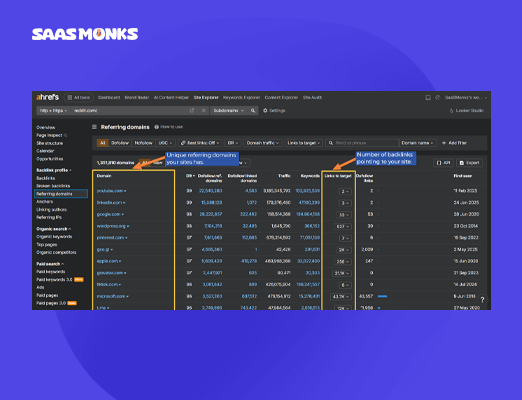The width and height of the screenshot is (522, 400).
Task: Expand Links to target dropdown for google.com row
Action: pyautogui.click(x=343, y=215)
